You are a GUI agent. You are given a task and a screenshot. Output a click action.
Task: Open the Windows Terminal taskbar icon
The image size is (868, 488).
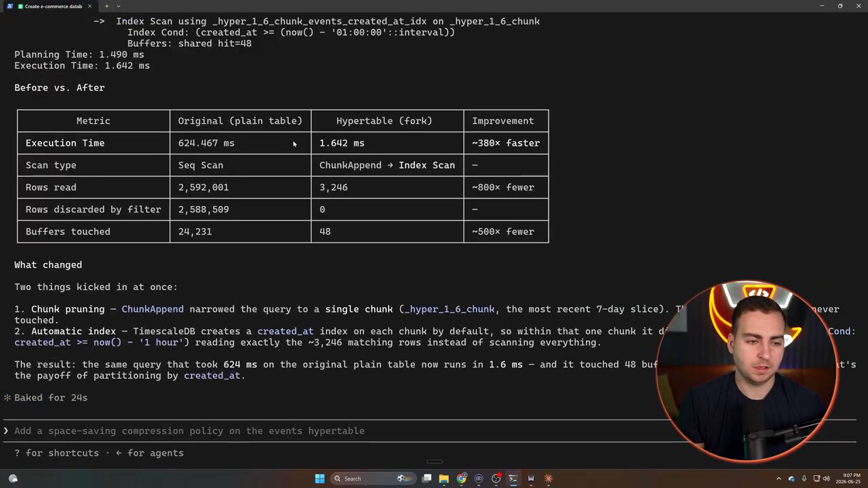coord(513,479)
